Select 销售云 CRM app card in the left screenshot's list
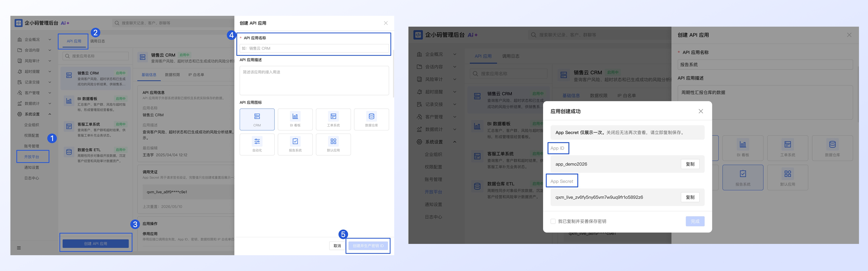This screenshot has width=868, height=271. click(x=96, y=78)
